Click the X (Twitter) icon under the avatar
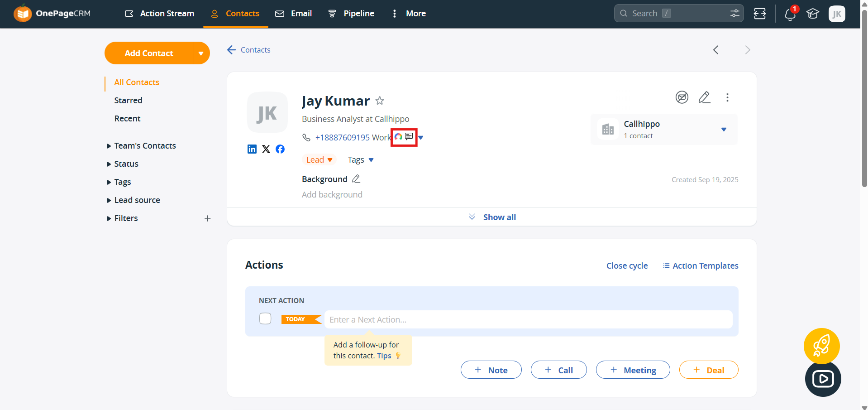Screen dimensions: 868x410 (266, 149)
